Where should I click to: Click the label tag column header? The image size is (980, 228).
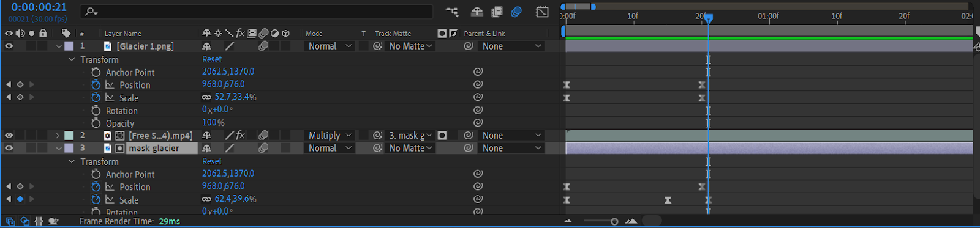pos(66,34)
